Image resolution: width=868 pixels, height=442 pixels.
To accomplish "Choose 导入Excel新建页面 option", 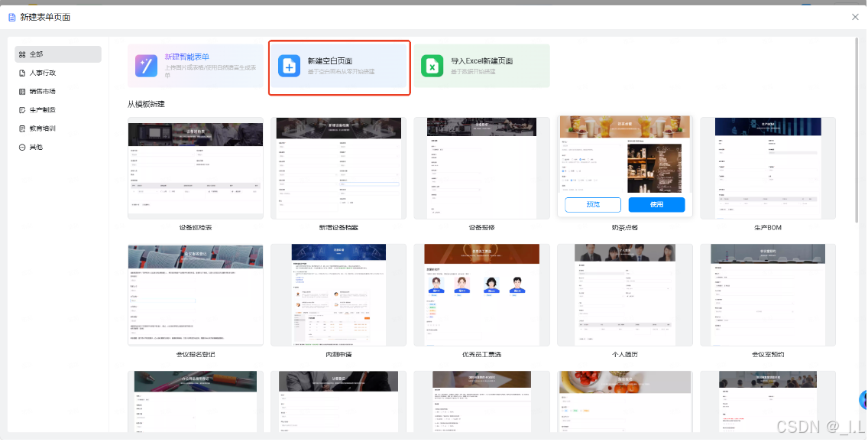I will click(481, 66).
